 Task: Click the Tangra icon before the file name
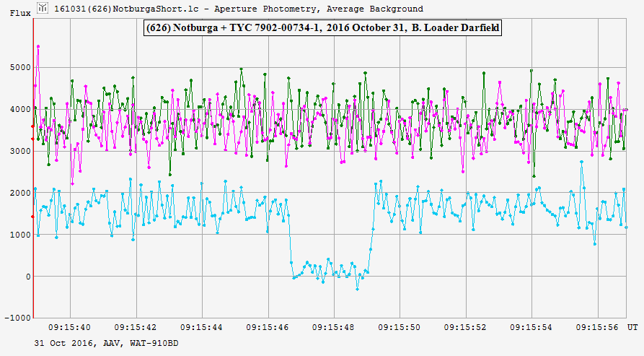point(43,8)
